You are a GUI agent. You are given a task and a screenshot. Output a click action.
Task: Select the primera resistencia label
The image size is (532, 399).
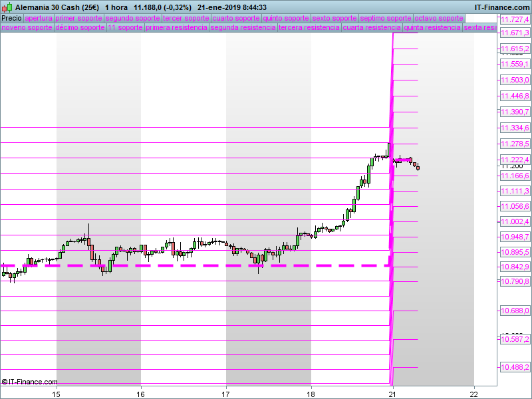[x=176, y=28]
